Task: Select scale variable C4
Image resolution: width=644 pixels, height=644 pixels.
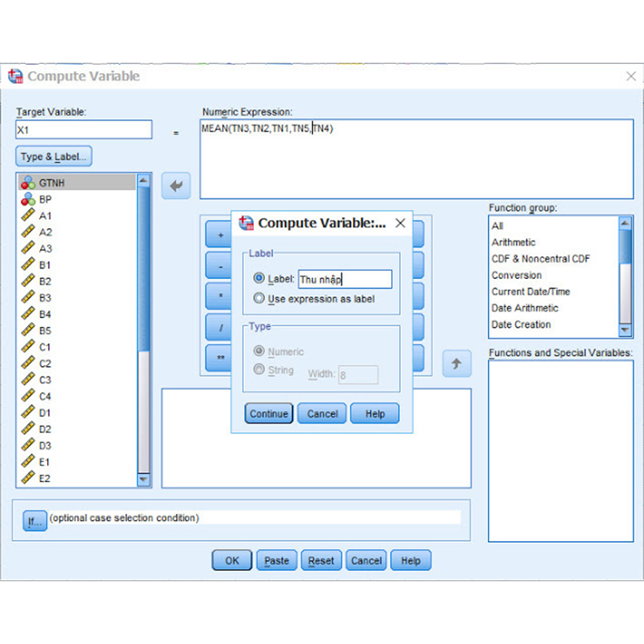Action: coord(77,397)
